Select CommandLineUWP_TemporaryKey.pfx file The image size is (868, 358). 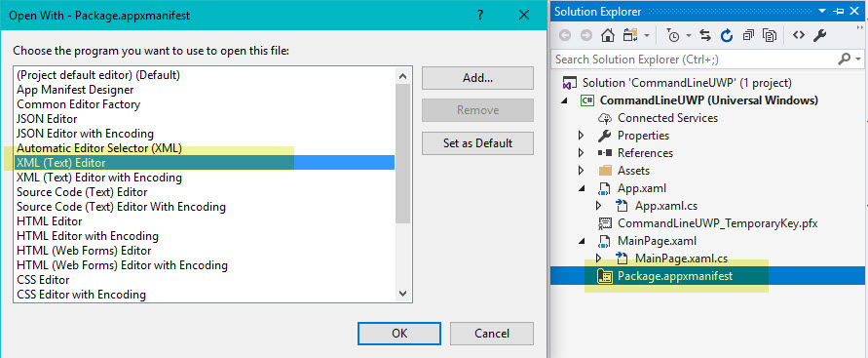[717, 223]
